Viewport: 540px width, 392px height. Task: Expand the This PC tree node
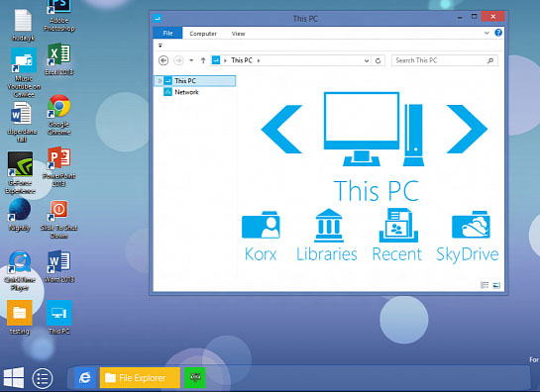[x=160, y=81]
